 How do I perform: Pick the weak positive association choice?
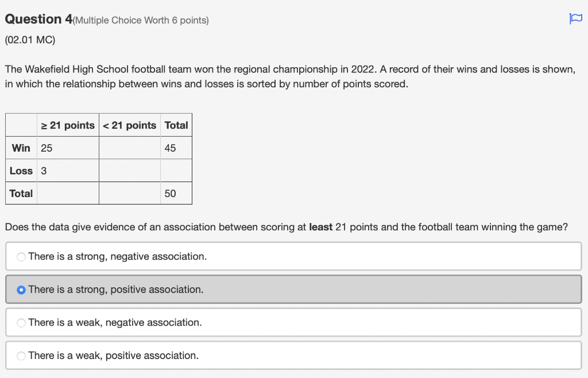point(21,356)
